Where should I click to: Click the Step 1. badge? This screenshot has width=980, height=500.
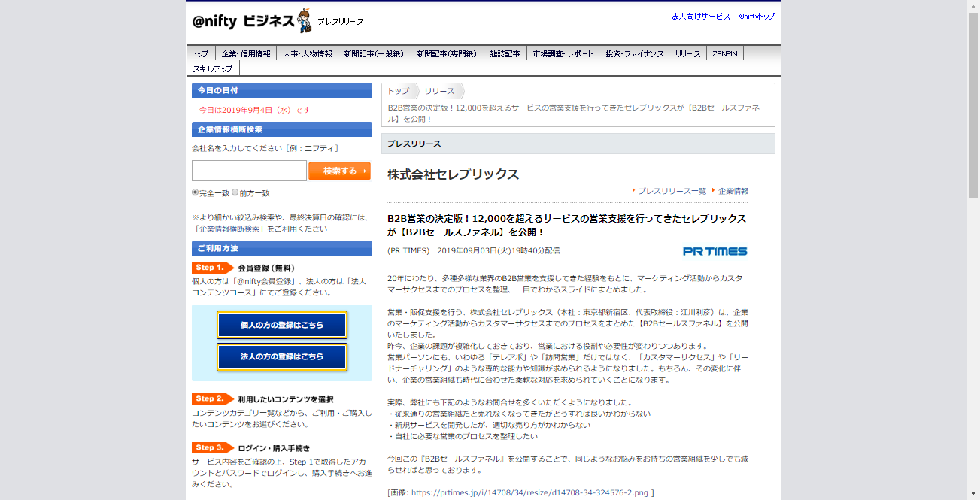(x=212, y=268)
